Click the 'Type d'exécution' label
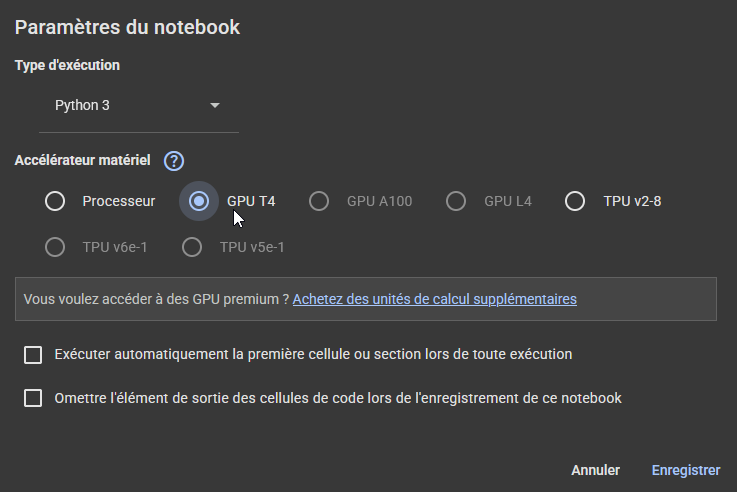 67,65
